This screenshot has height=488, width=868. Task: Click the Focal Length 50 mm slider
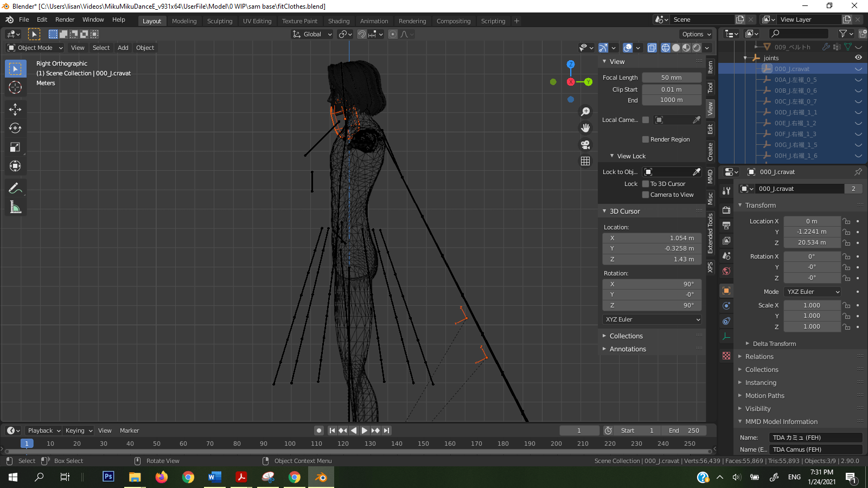coord(672,77)
